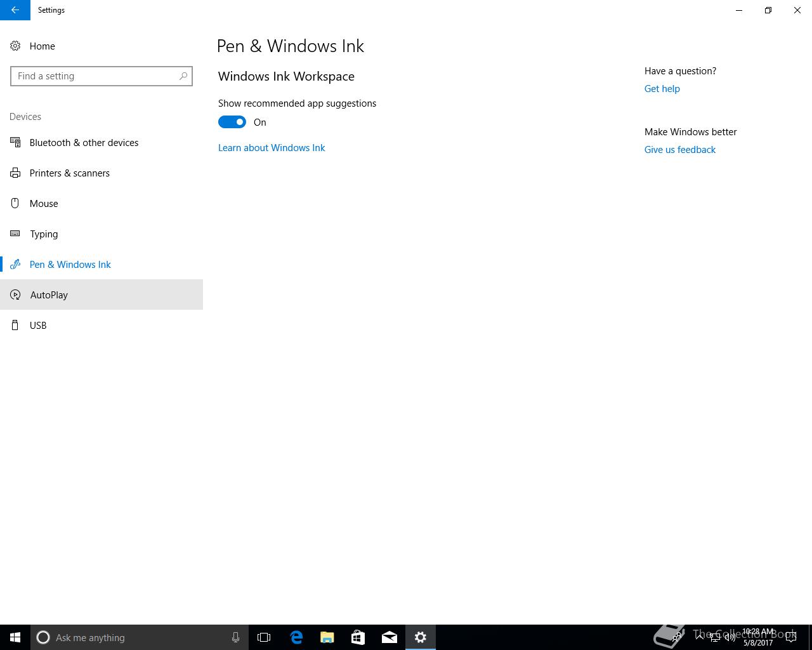Navigate to USB settings
This screenshot has width=812, height=650.
(x=101, y=325)
